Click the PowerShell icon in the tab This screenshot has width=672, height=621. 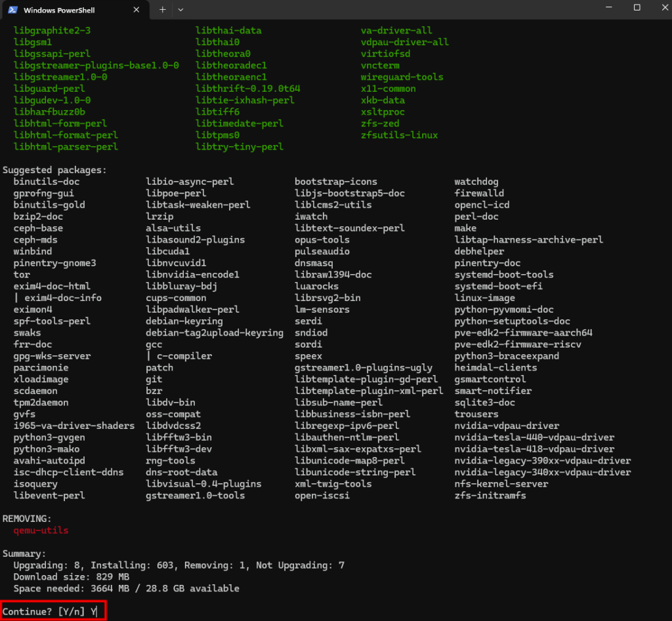[x=13, y=10]
